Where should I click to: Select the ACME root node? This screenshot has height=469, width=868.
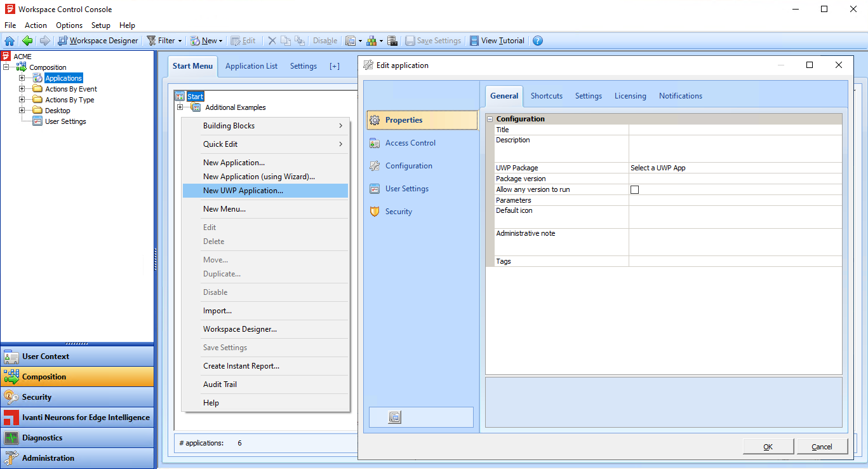(22, 57)
